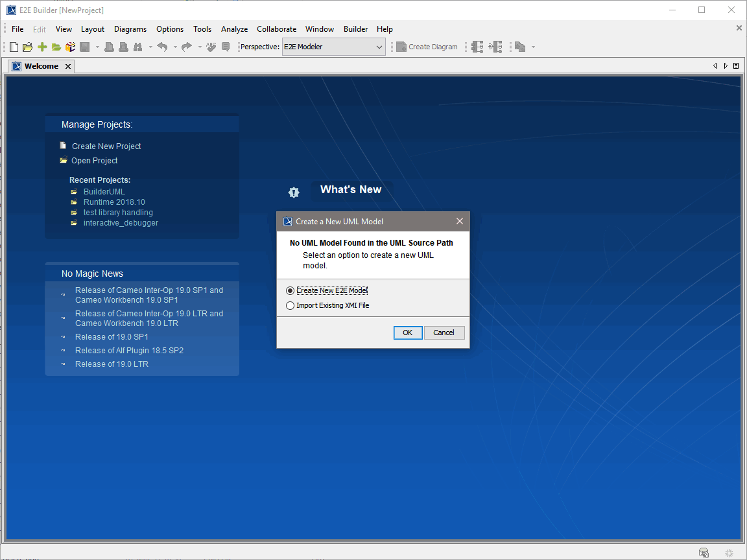Open a project with the open folder toolbar icon

27,47
